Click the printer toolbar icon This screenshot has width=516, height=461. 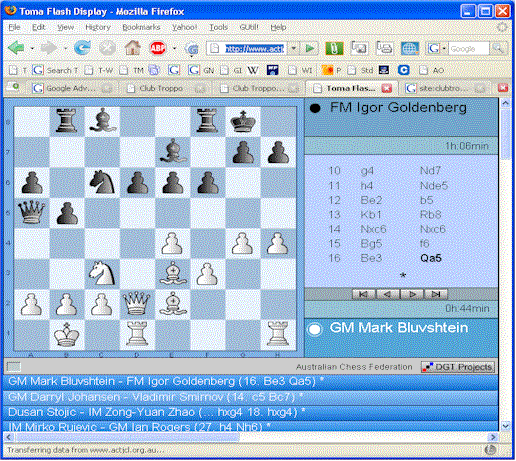(x=384, y=49)
